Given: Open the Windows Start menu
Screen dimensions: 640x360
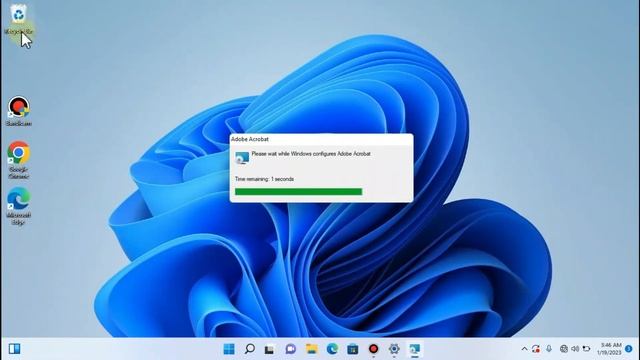Looking at the screenshot, I should (x=229, y=349).
